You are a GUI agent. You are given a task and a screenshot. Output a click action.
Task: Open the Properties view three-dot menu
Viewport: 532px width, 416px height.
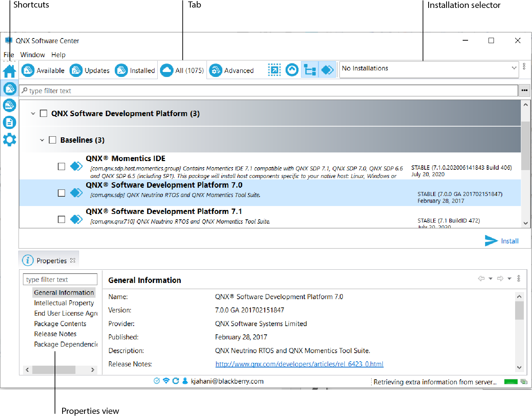point(519,278)
